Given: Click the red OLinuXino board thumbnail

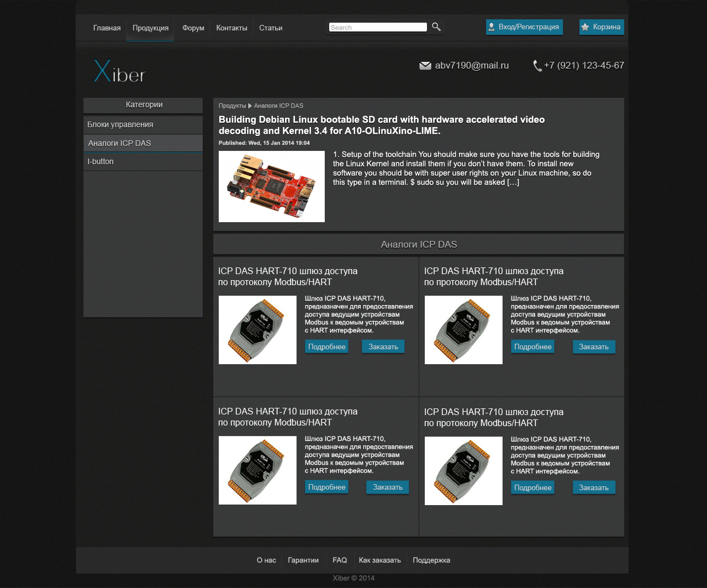Looking at the screenshot, I should coord(271,186).
